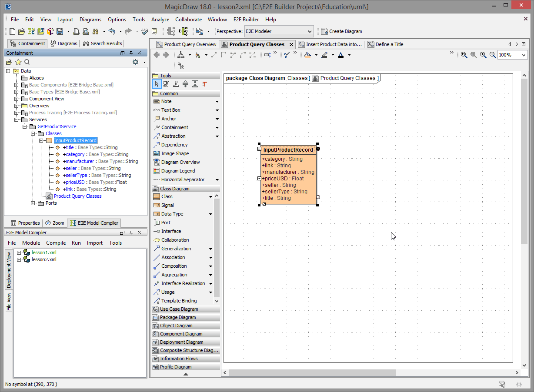
Task: Expand the Association tool dropdown arrow
Action: pyautogui.click(x=210, y=257)
